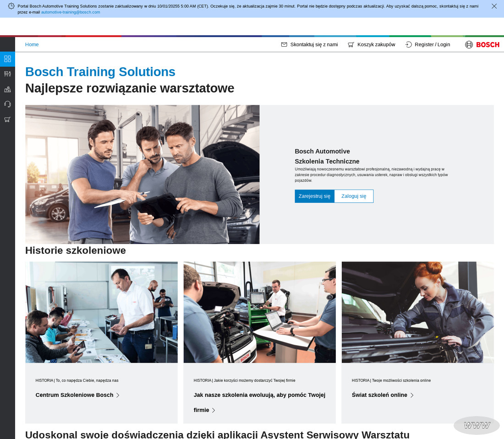
Task: Click the Szkolenia Techniczne subheading
Action: [327, 162]
